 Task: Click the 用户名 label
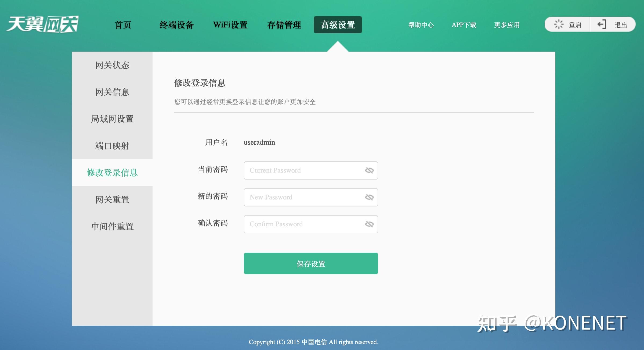[x=216, y=142]
